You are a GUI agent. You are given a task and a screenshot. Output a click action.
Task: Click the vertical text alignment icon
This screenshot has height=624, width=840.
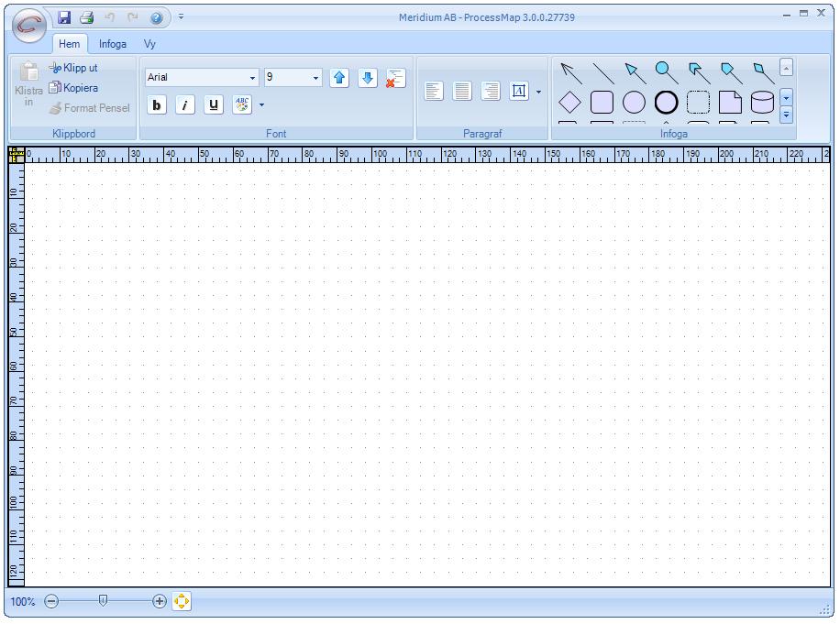coord(519,91)
